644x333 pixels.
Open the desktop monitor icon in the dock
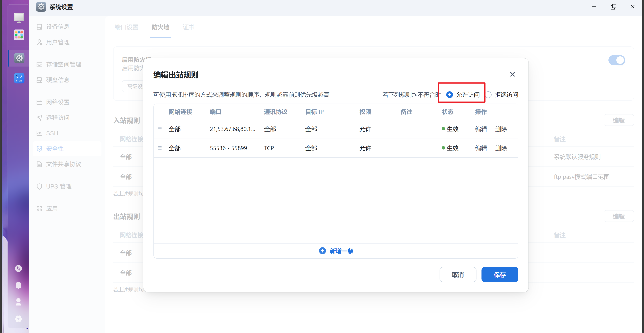click(19, 18)
